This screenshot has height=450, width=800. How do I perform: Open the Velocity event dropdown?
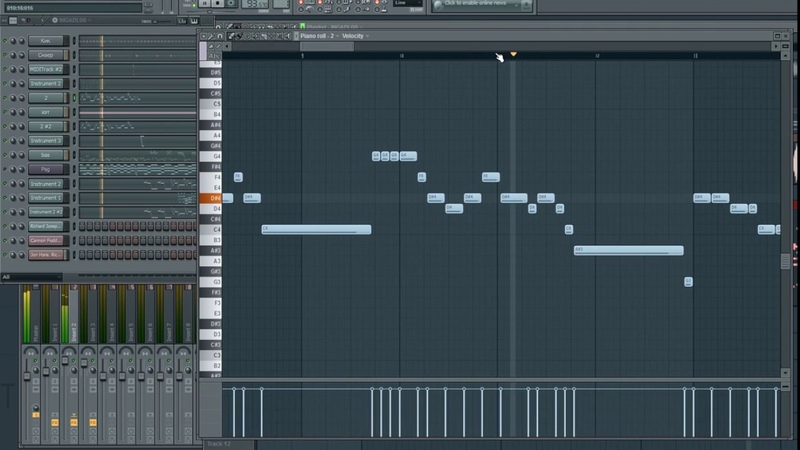(x=356, y=36)
